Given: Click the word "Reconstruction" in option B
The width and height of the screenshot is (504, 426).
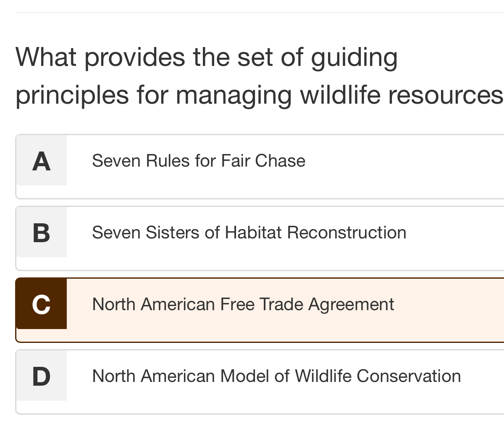Looking at the screenshot, I should (x=346, y=233).
